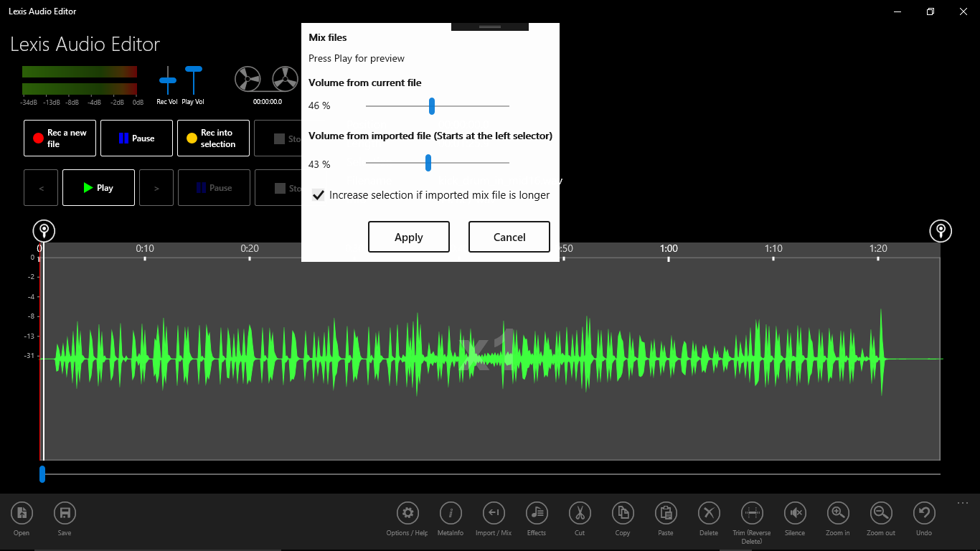
Task: Play the audio file
Action: [98, 187]
